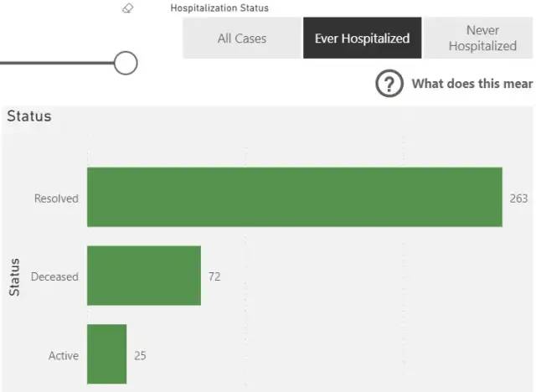
Task: Click the Deceased axis label
Action: point(54,276)
